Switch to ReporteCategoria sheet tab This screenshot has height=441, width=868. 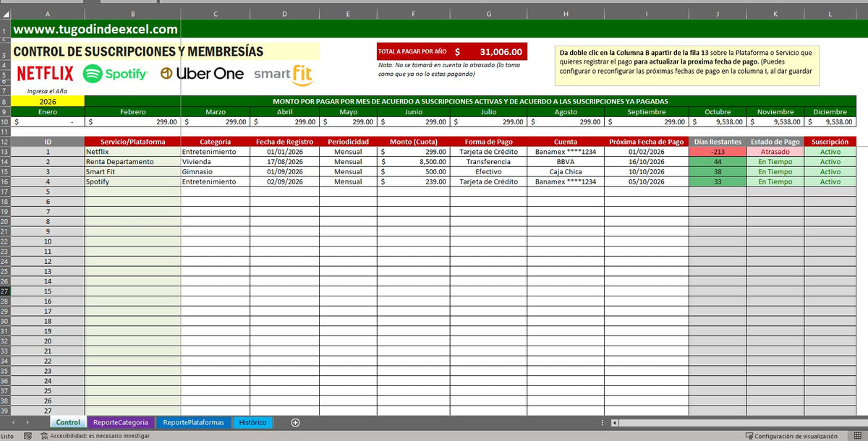point(121,422)
